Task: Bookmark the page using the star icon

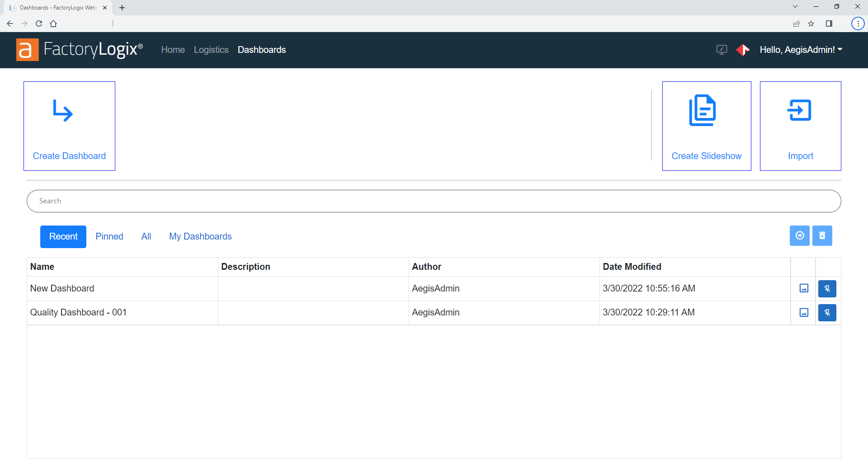Action: [x=811, y=23]
